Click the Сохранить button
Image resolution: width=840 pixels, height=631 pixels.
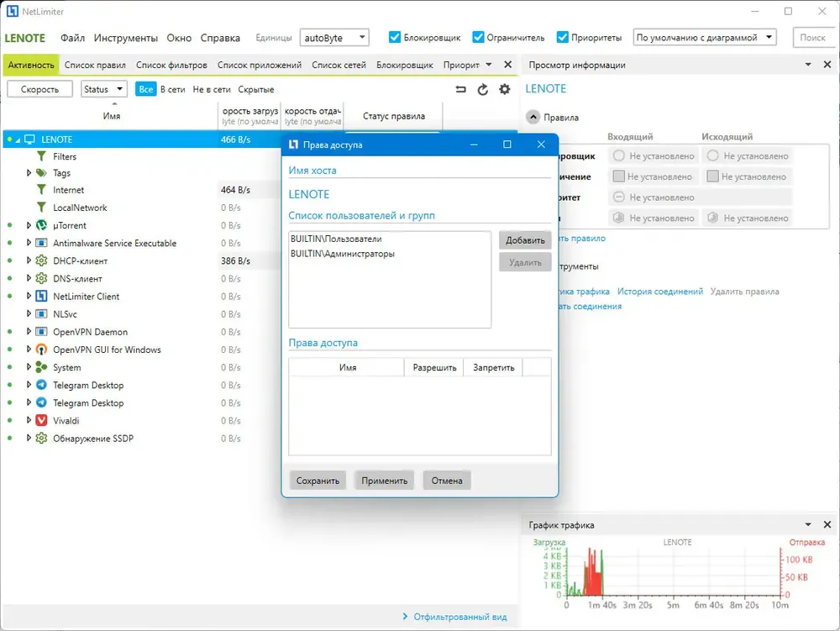318,481
